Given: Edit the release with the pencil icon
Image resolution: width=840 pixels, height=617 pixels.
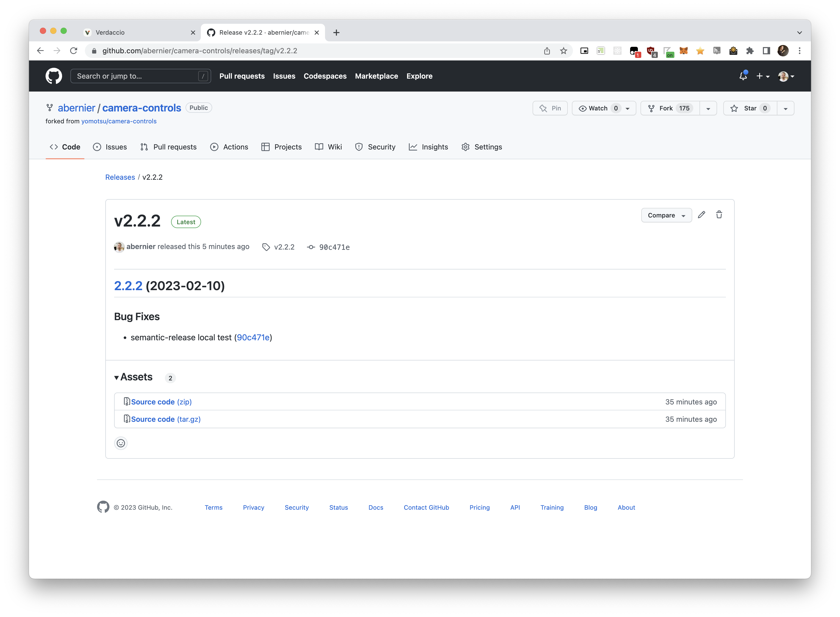Looking at the screenshot, I should point(701,215).
